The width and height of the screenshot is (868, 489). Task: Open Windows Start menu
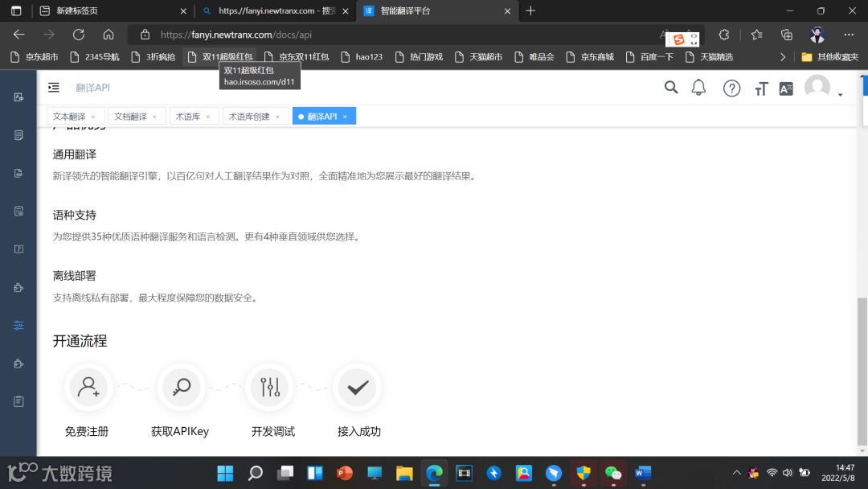(225, 473)
